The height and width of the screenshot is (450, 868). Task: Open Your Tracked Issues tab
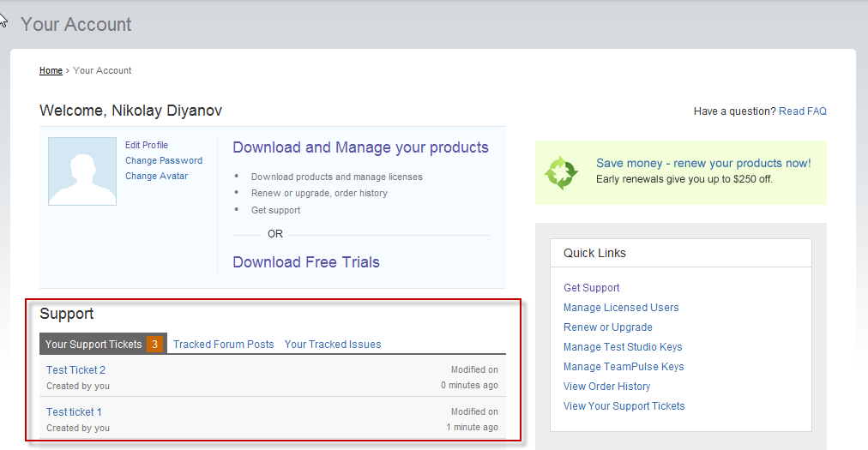click(333, 345)
